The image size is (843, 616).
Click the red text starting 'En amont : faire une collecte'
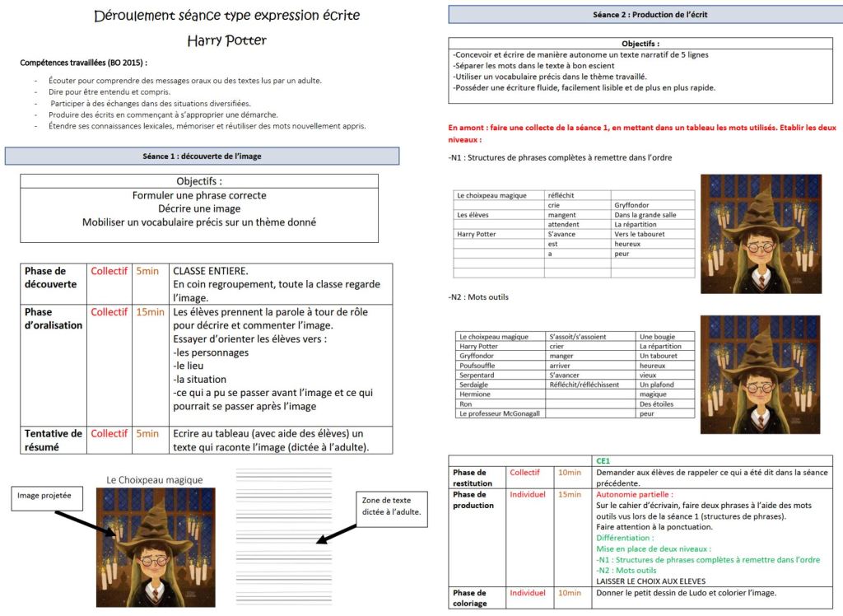642,133
